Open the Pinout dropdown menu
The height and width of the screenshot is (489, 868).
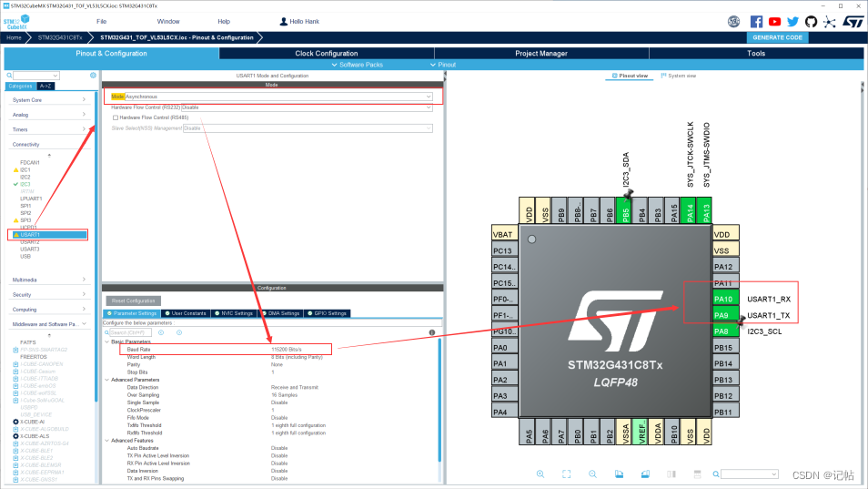pos(443,65)
